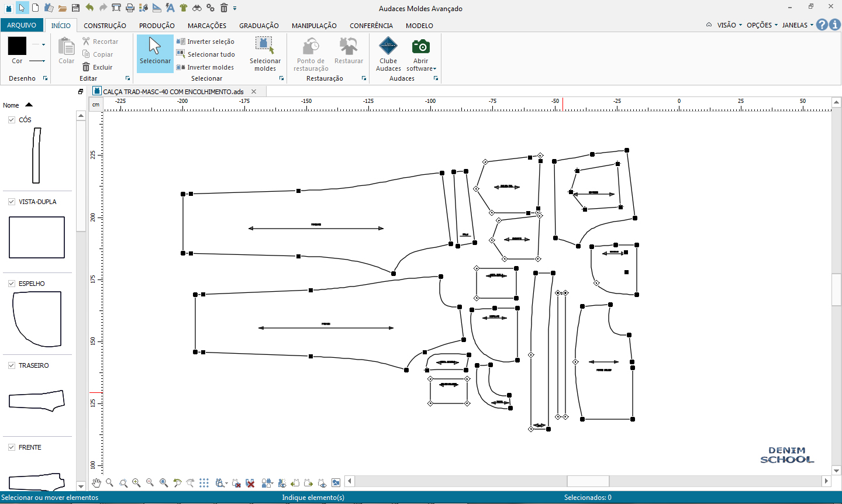Expand the Selecionar group dialog launcher
842x504 pixels.
pos(281,78)
